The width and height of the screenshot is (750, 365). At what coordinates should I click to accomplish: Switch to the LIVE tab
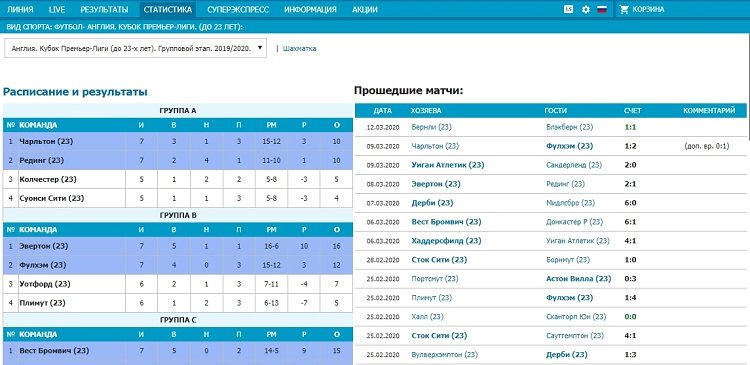[57, 10]
